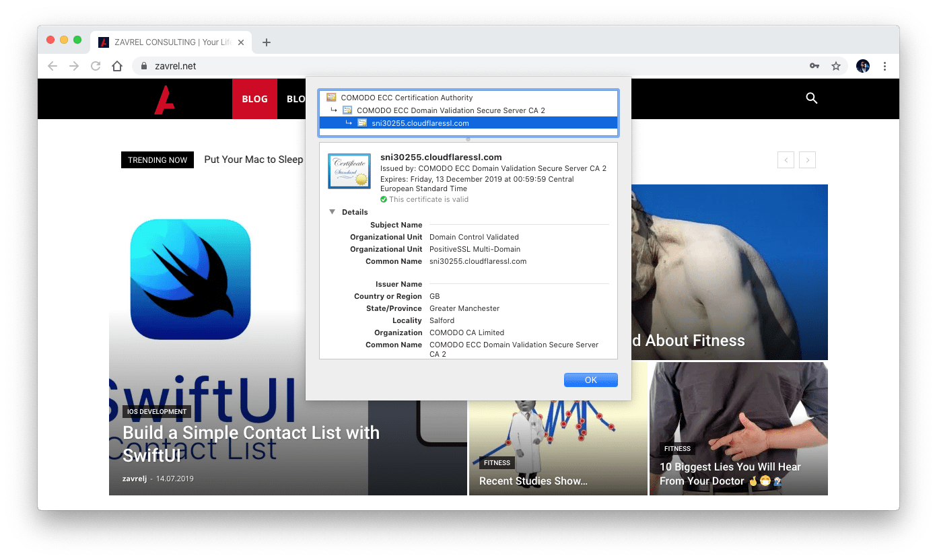Click FITNESS tag on 10 Biggest Lies card
The image size is (937, 560).
pos(677,449)
